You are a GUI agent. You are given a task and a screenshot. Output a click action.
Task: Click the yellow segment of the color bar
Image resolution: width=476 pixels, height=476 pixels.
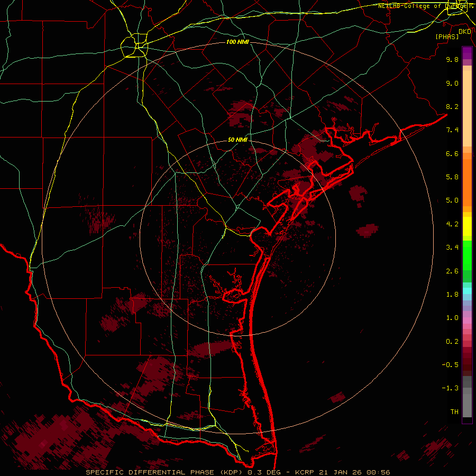tap(467, 226)
